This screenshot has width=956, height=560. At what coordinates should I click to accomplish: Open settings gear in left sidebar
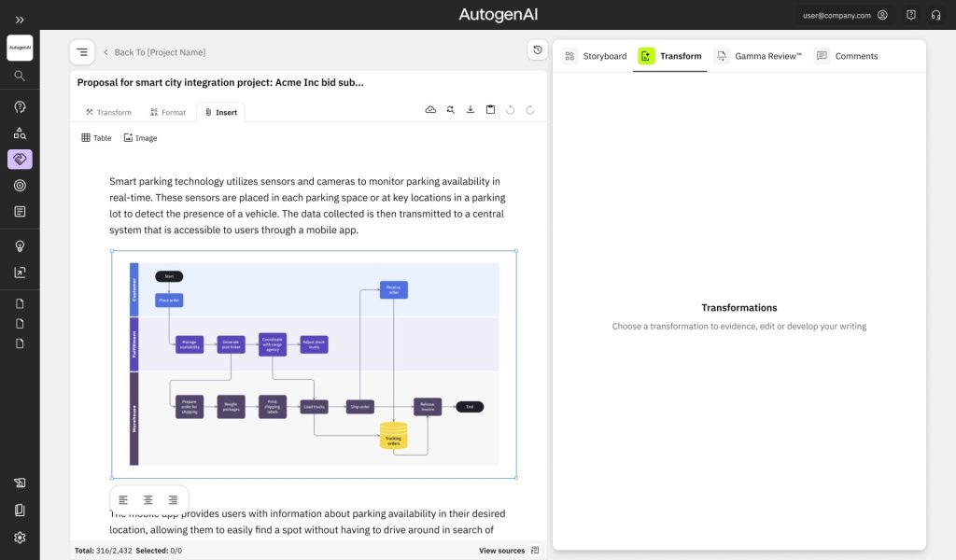pyautogui.click(x=20, y=538)
